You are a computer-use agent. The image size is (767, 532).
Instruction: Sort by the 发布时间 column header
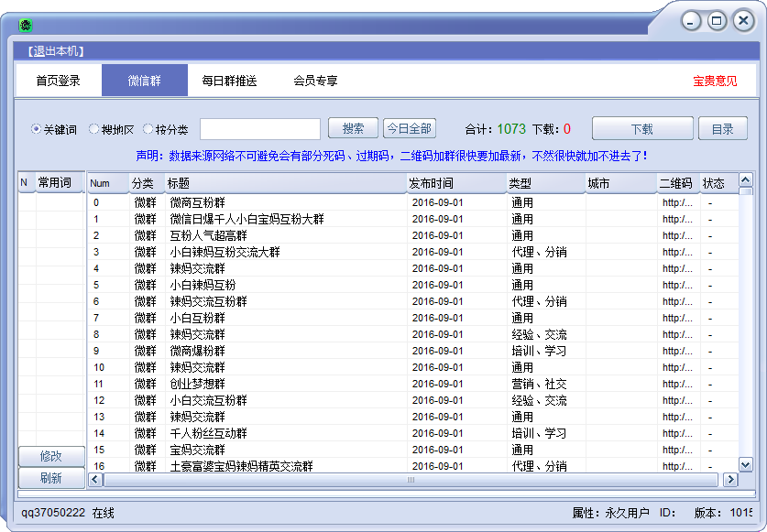[455, 183]
